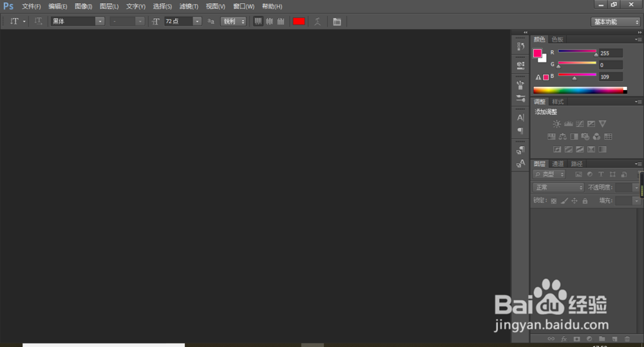Open the 黑体 font family dropdown
644x347 pixels.
(x=100, y=21)
